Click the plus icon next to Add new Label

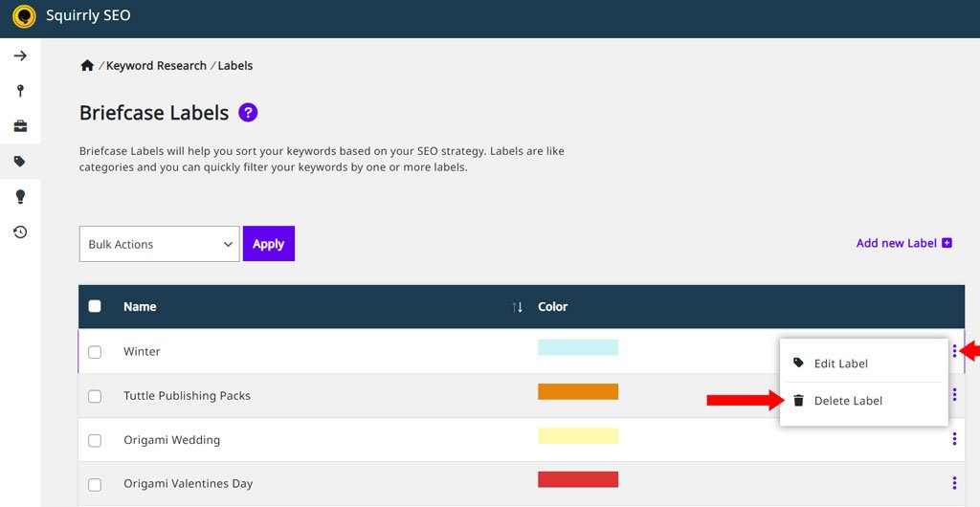947,243
